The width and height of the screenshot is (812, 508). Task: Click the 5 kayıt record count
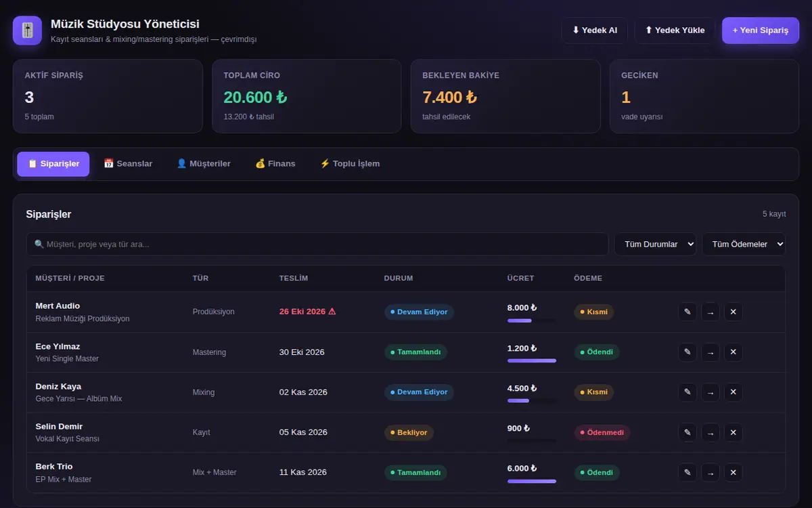(x=774, y=214)
